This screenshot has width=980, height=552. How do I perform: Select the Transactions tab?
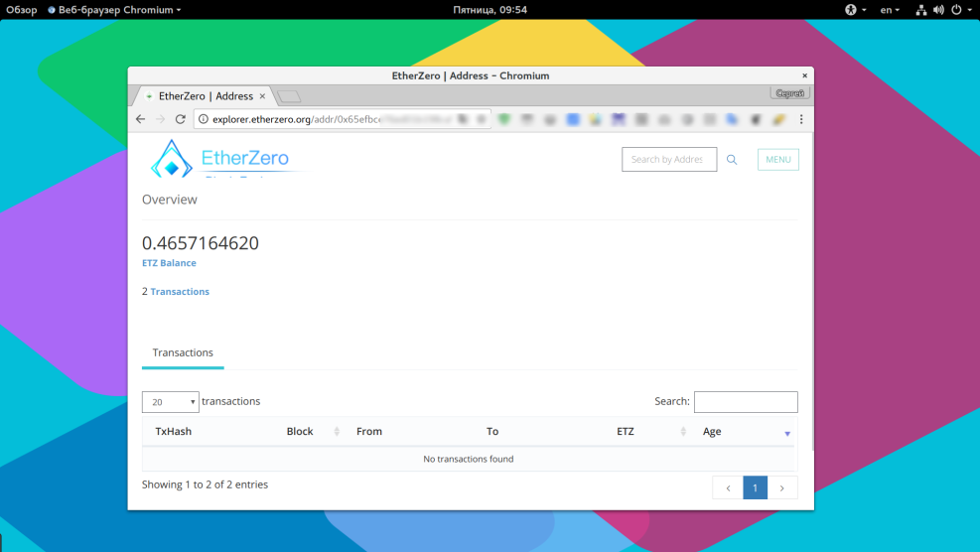coord(183,353)
